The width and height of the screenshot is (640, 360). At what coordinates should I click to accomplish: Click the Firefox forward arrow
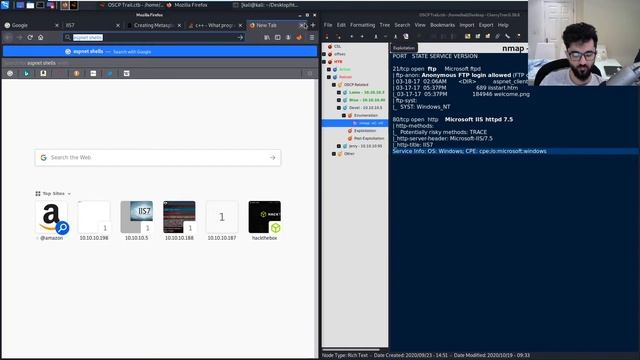click(x=19, y=37)
